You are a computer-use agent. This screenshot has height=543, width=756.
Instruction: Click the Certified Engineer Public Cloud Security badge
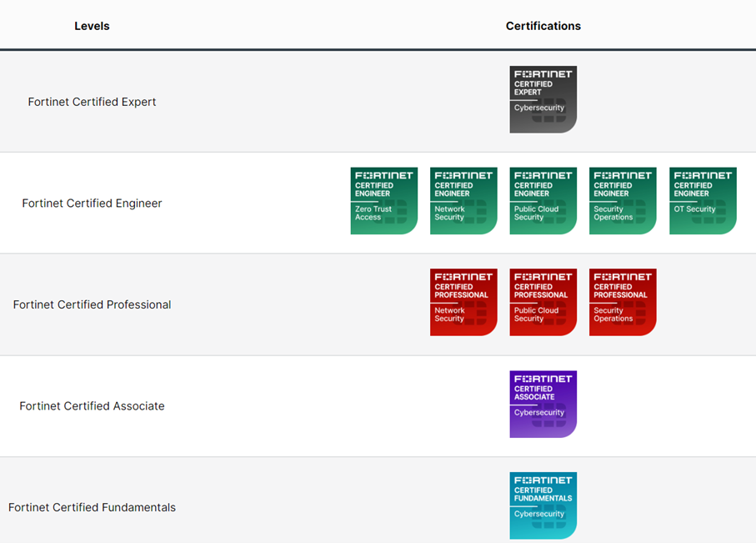(543, 201)
